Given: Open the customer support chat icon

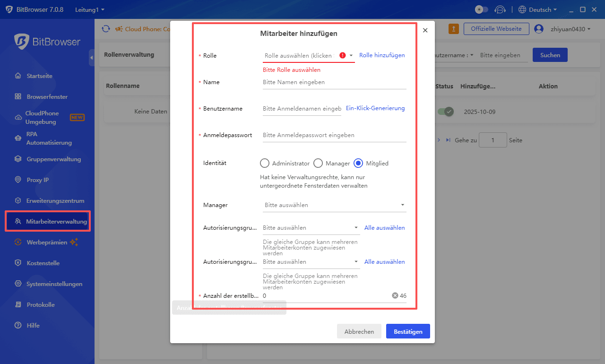Looking at the screenshot, I should point(500,9).
